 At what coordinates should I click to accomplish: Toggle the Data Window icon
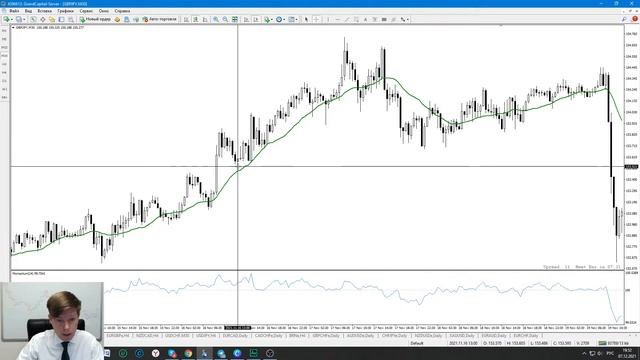[42, 19]
